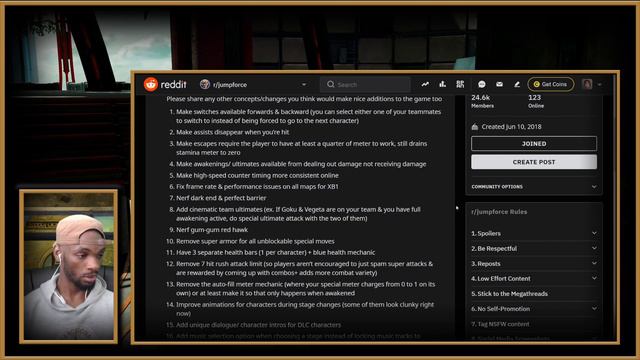Open the chat bubble icon
Viewport: 640px width, 360px height.
tap(482, 84)
